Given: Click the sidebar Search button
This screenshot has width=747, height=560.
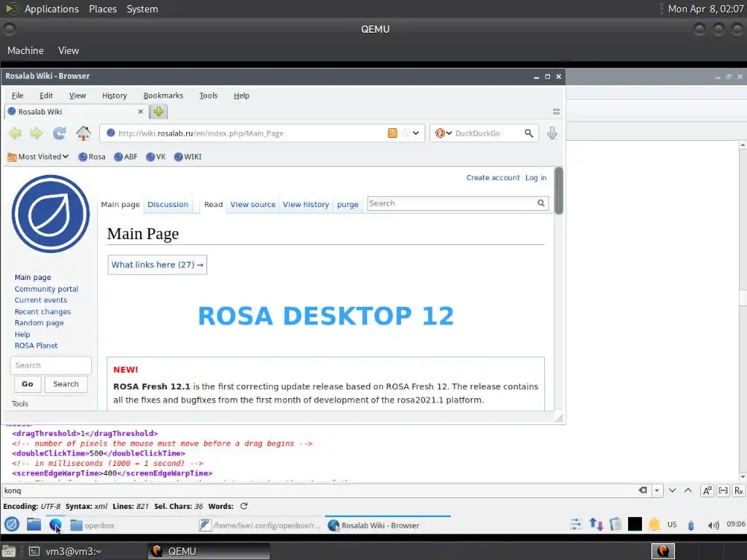Looking at the screenshot, I should tap(66, 384).
